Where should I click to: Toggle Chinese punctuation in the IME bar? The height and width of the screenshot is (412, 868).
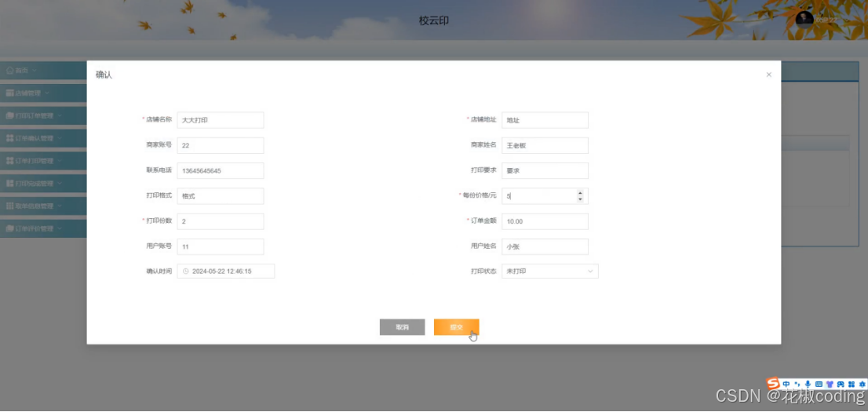(797, 384)
